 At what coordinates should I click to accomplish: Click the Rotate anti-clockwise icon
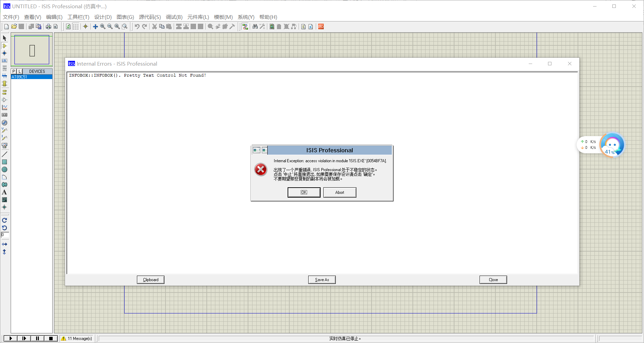pos(4,228)
